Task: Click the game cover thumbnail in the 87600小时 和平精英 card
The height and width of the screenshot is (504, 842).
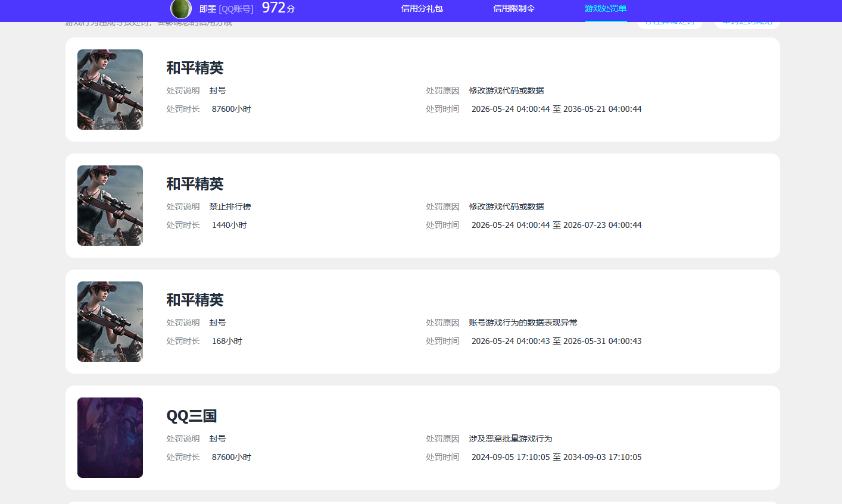Action: click(110, 89)
